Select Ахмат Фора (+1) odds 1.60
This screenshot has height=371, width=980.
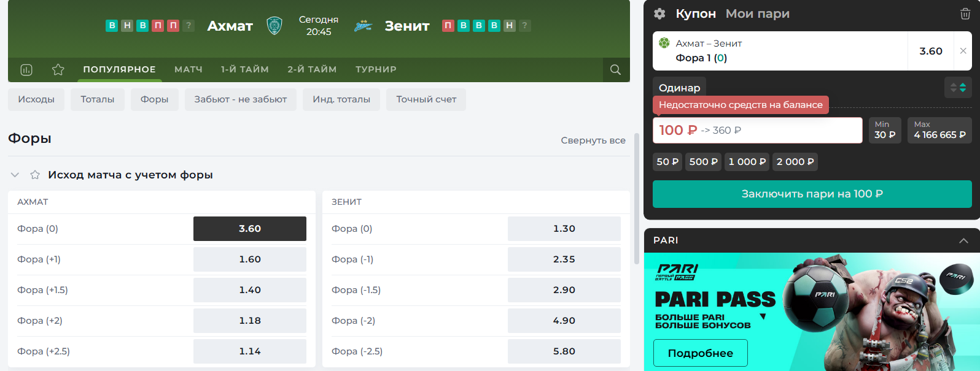(x=250, y=259)
